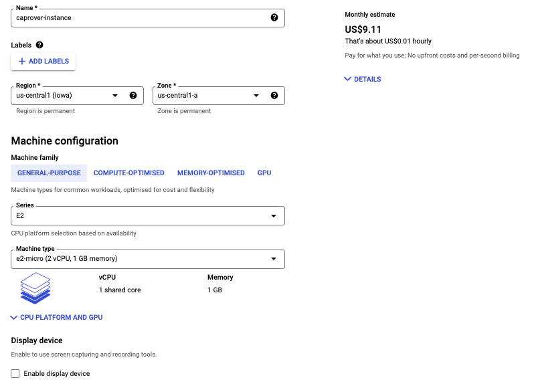This screenshot has height=392, width=536.
Task: Click inside the instance Name input field
Action: [134, 18]
